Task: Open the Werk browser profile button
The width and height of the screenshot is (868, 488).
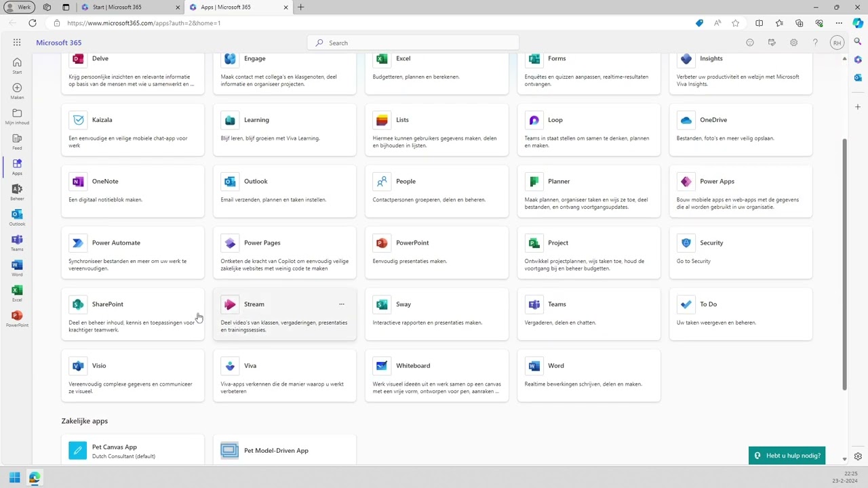Action: (x=20, y=7)
